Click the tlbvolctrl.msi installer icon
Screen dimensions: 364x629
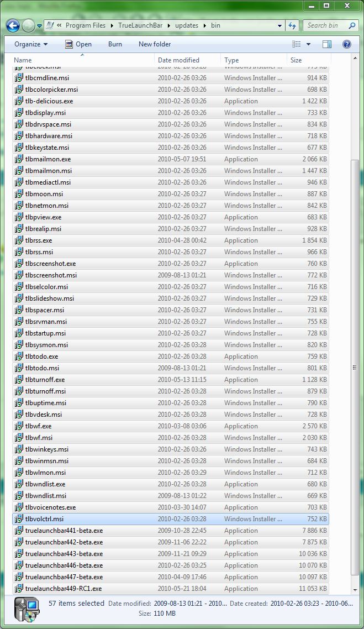pyautogui.click(x=19, y=519)
